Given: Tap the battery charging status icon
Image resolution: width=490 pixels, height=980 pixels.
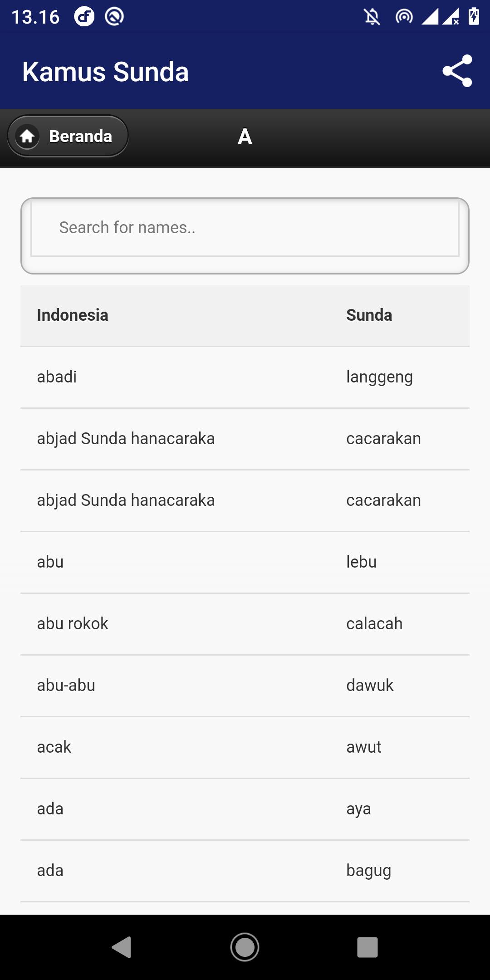Looking at the screenshot, I should tap(474, 16).
